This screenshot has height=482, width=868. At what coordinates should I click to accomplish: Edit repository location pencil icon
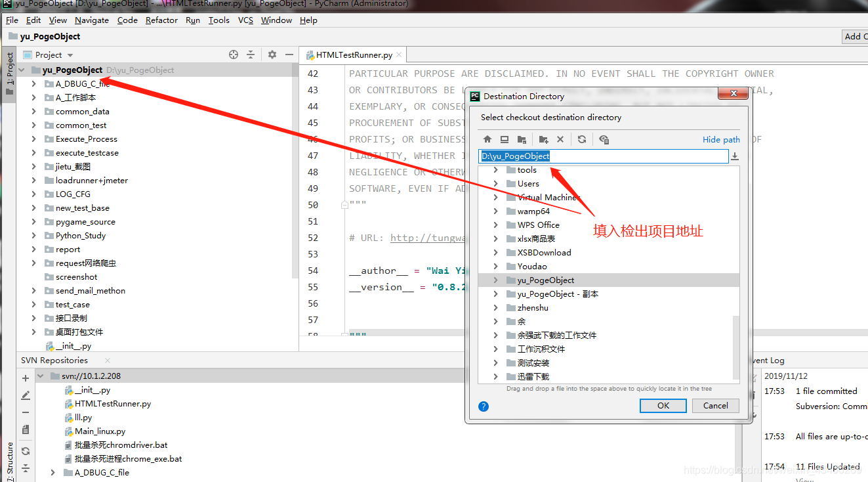(26, 395)
